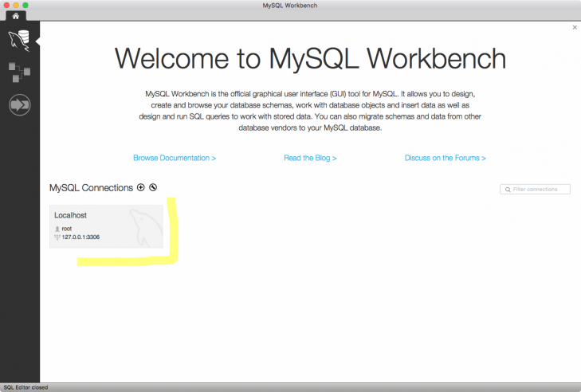The height and width of the screenshot is (392, 581).
Task: Focus the Filter connections search field
Action: coord(535,190)
